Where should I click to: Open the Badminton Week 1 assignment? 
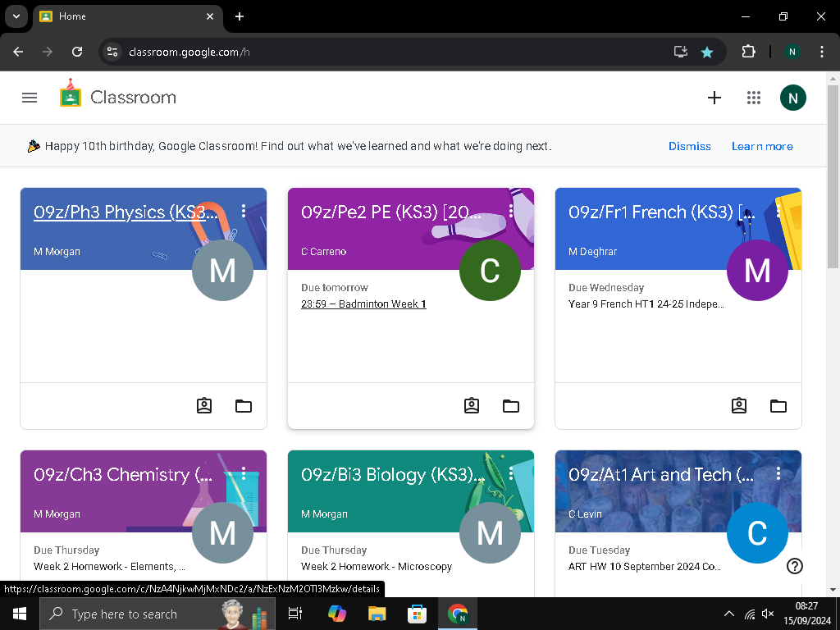click(363, 304)
